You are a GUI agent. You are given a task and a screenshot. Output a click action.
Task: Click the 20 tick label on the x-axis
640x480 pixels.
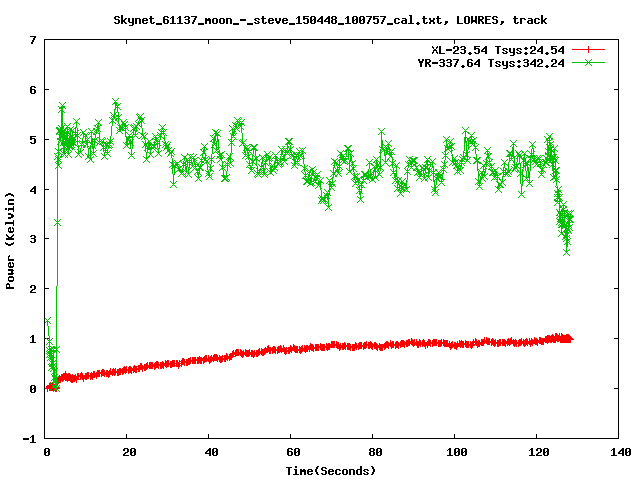click(x=129, y=452)
